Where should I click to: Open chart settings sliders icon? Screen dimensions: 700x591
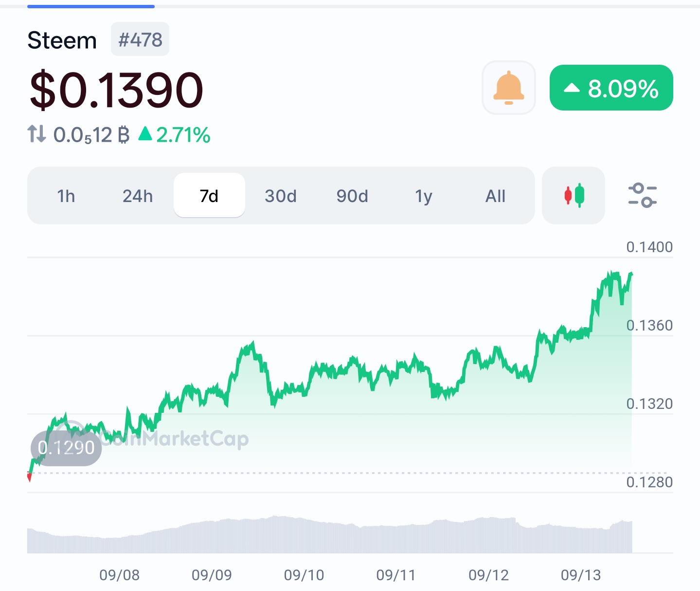(x=642, y=196)
